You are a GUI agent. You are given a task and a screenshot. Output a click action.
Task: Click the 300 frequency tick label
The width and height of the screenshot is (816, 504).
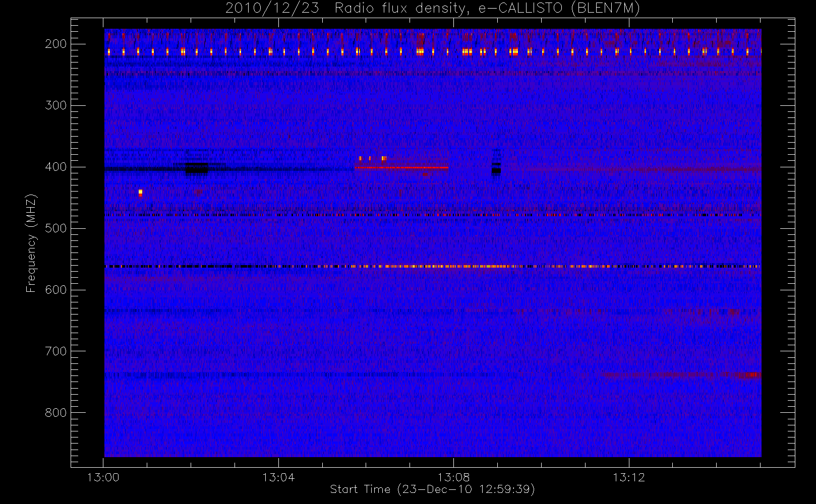coord(56,105)
